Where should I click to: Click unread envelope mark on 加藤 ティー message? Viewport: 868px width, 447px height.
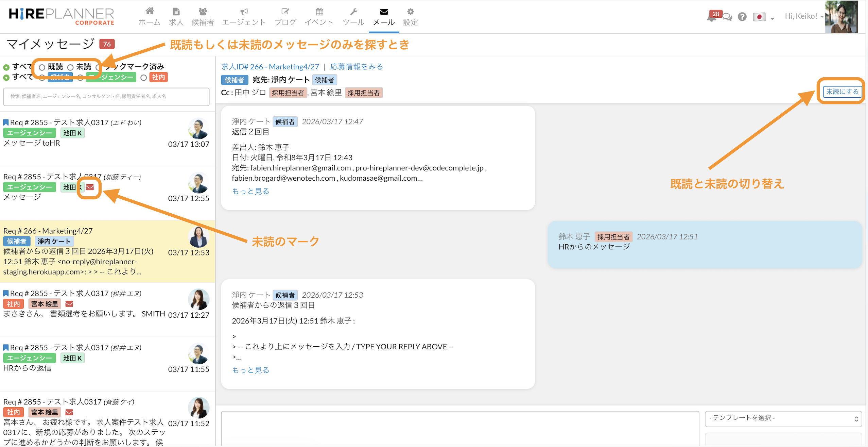point(90,187)
